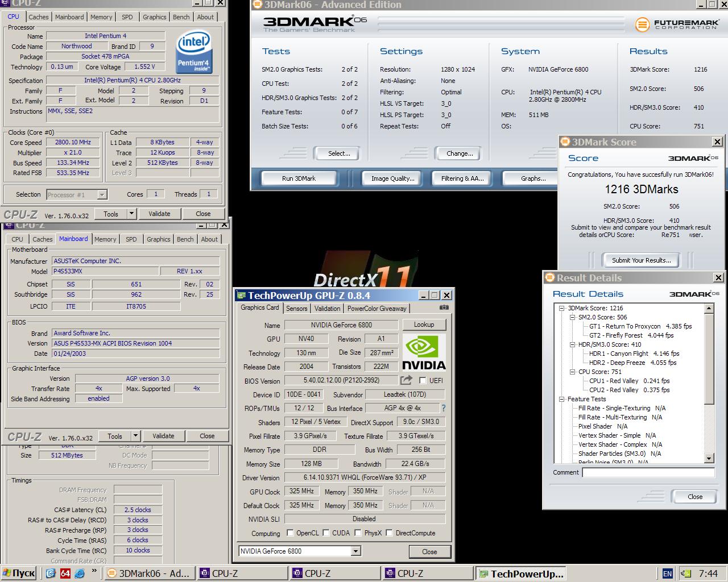Click the GPU-Z title bar app icon

[x=241, y=295]
